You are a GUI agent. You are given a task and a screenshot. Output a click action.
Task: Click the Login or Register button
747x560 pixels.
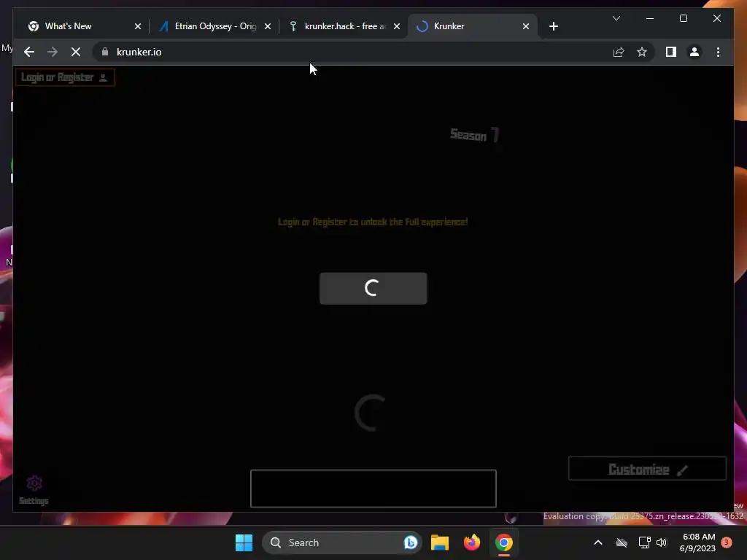click(65, 77)
